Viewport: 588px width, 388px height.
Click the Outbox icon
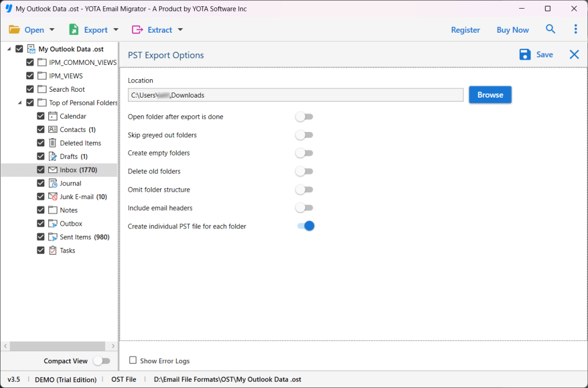point(53,223)
